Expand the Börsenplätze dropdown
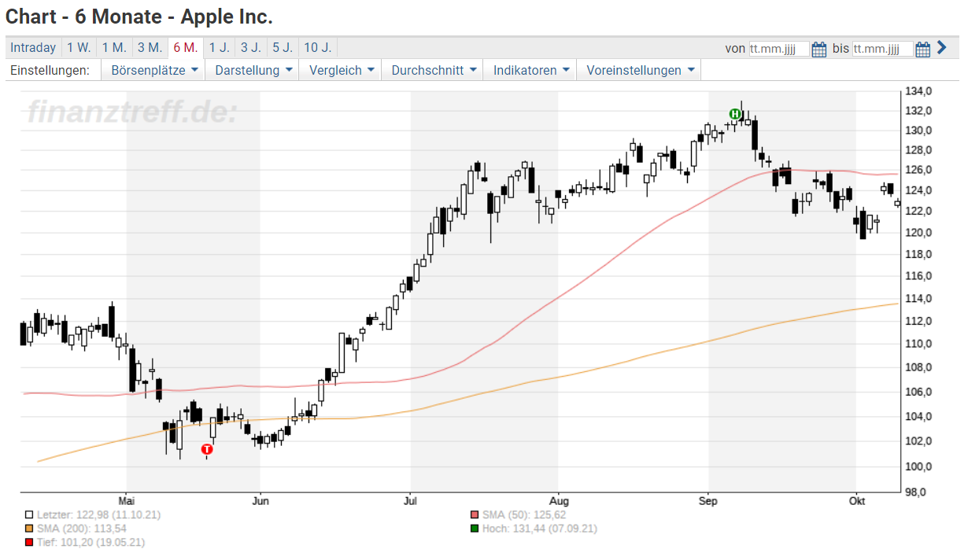Screen dimensions: 968x560 [153, 70]
